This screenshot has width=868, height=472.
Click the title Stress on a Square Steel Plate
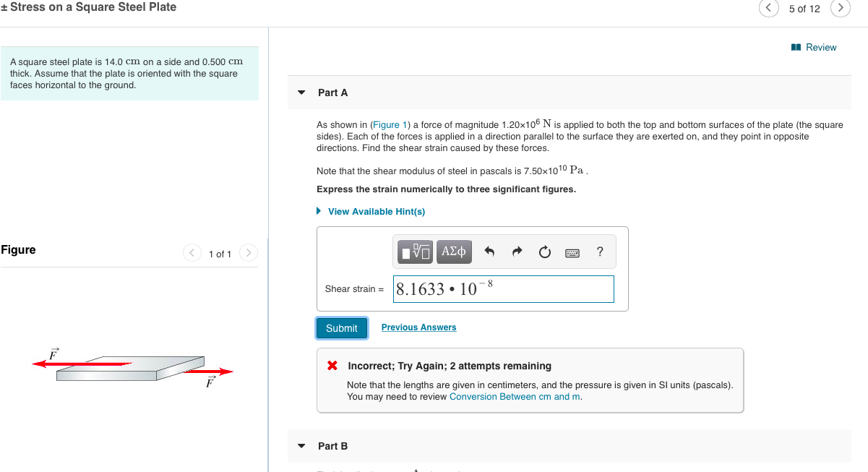[x=88, y=7]
